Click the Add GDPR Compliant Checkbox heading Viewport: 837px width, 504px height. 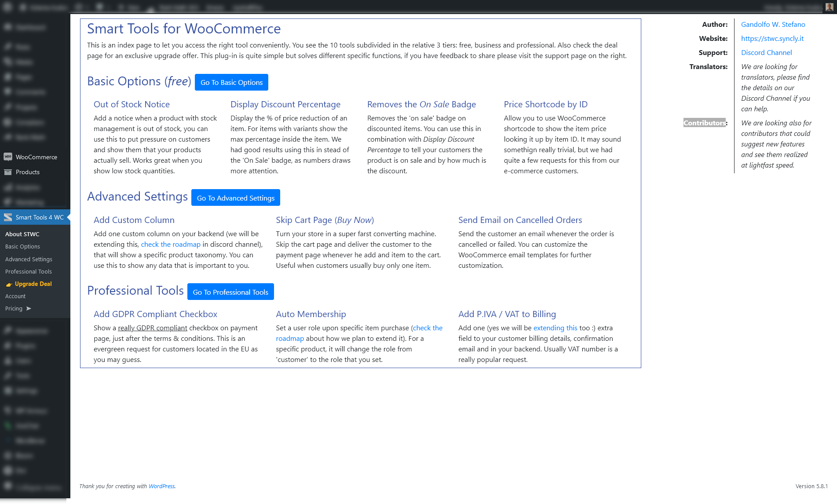coord(155,314)
